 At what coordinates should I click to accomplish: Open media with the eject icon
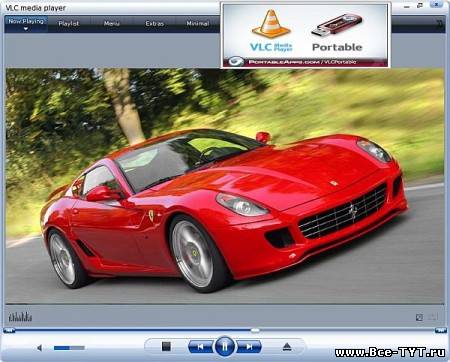point(287,347)
